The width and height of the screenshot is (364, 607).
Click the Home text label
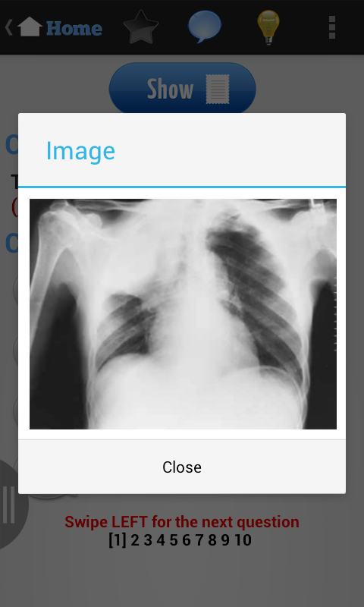(74, 28)
